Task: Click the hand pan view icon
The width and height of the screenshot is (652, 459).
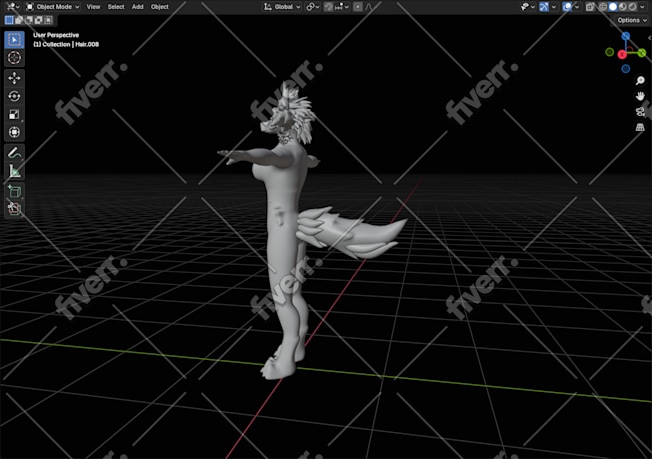Action: [640, 96]
